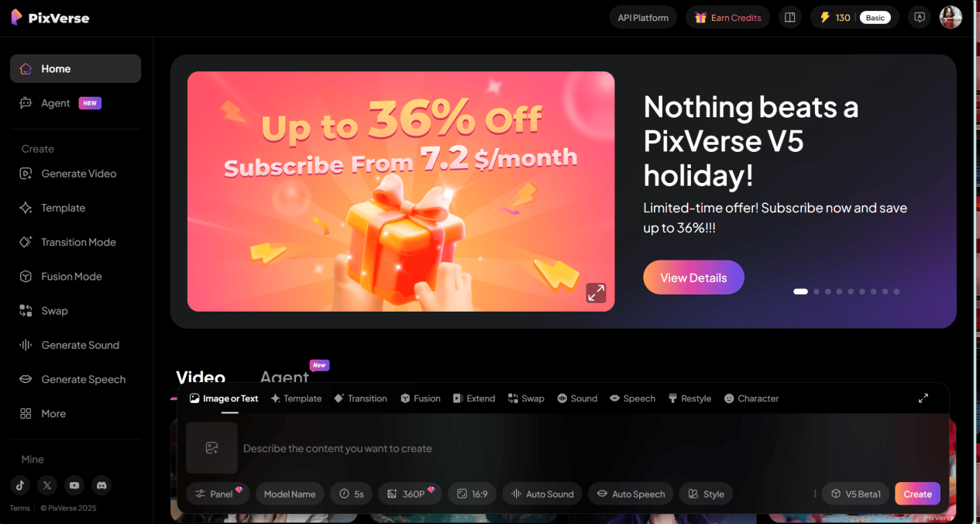
Task: Toggle Auto Speech option
Action: coord(631,494)
